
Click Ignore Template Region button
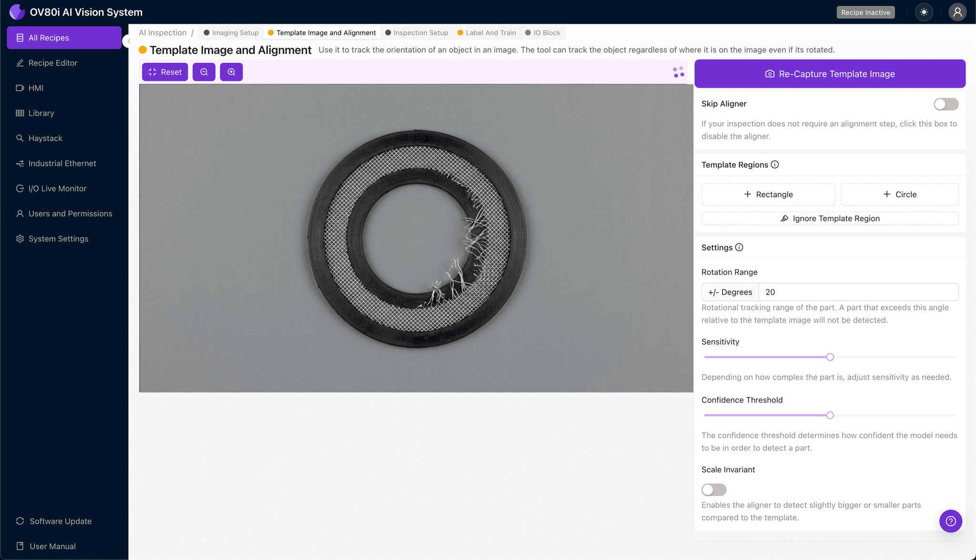[x=830, y=218]
